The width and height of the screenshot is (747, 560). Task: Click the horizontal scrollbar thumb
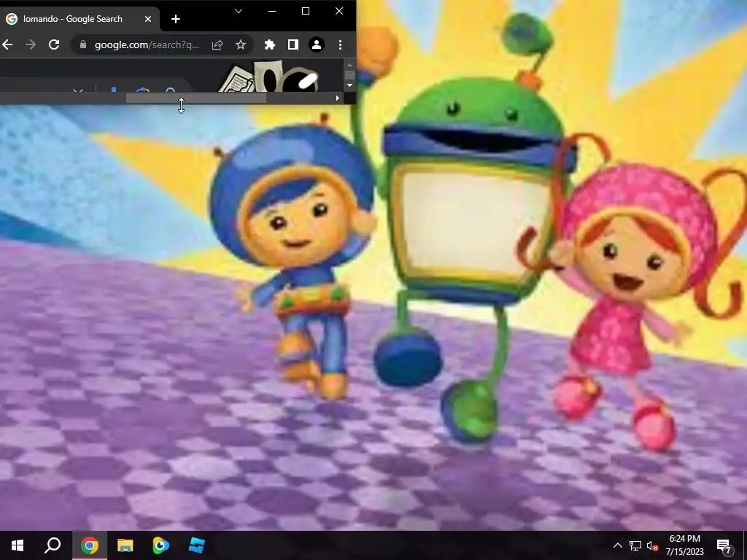196,98
